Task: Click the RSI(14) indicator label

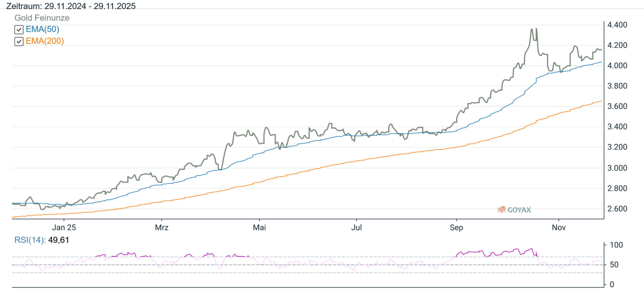Action: [30, 240]
